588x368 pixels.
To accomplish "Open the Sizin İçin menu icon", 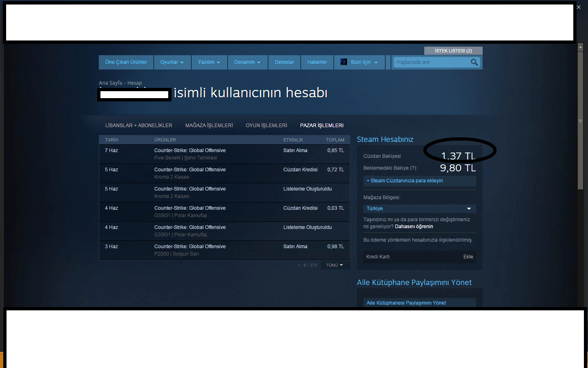I will pos(344,62).
